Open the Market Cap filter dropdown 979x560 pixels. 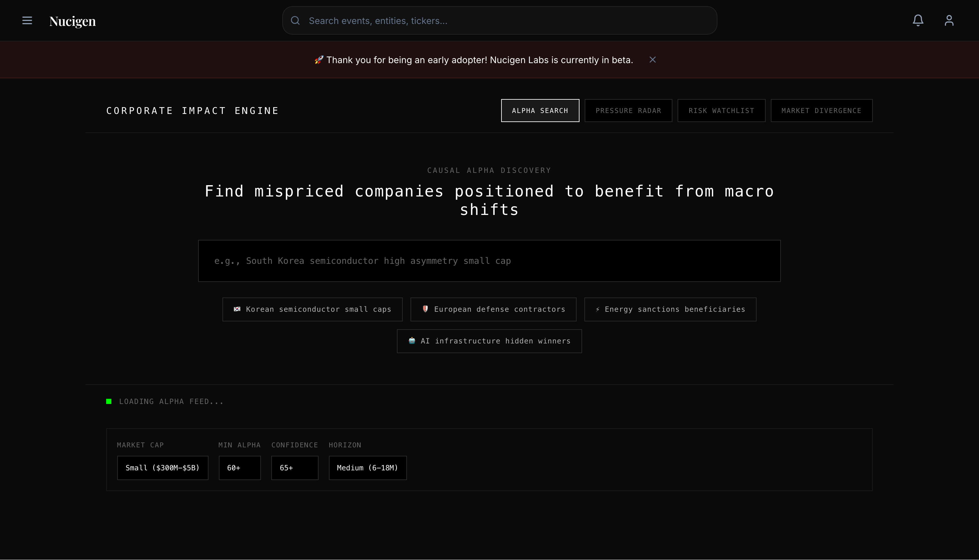pyautogui.click(x=162, y=468)
